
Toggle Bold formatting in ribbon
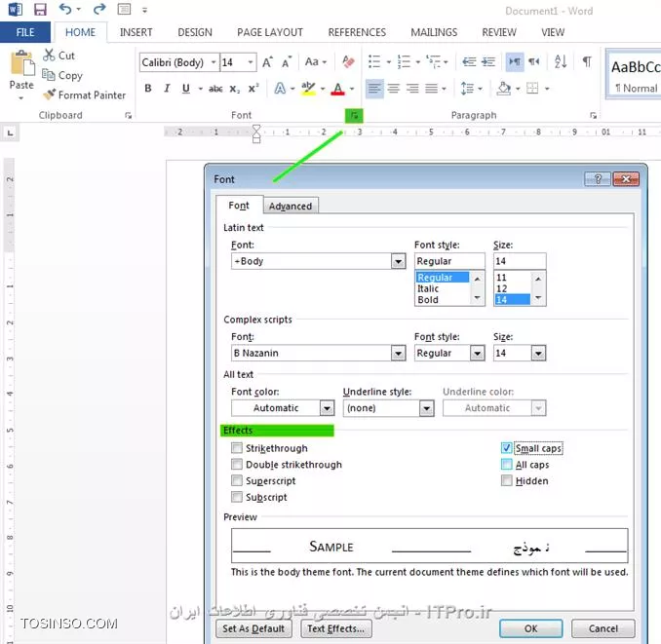click(148, 89)
